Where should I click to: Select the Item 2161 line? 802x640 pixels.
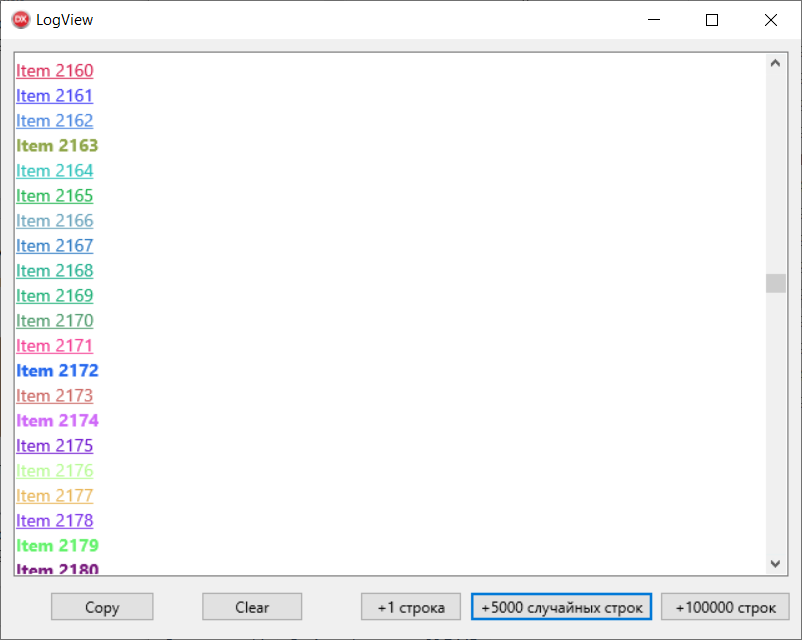55,96
